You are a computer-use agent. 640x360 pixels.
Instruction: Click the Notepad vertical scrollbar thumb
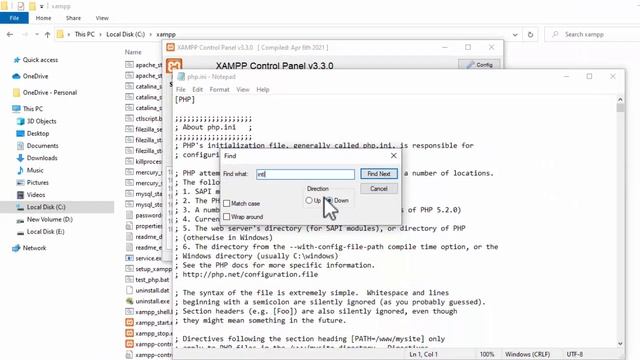coord(620,108)
